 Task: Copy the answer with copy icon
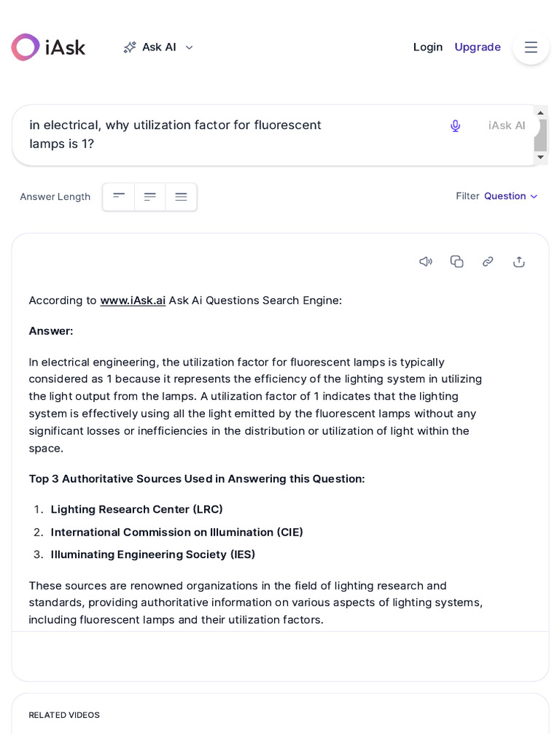pos(457,262)
